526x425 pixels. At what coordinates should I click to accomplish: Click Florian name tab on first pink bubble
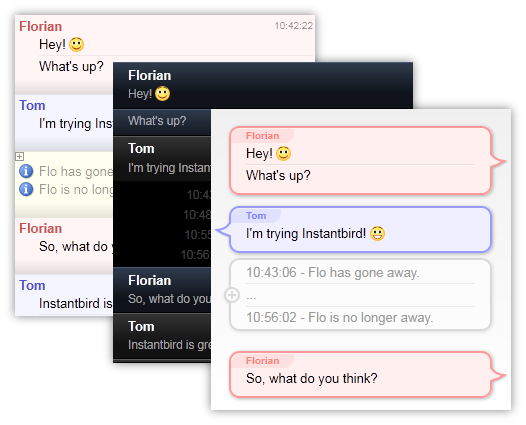pos(262,136)
